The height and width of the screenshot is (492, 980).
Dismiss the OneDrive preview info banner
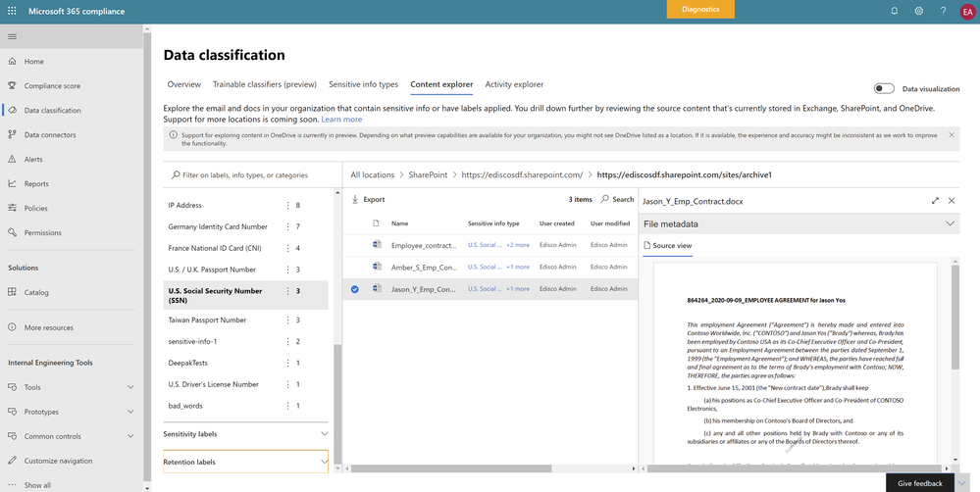click(952, 135)
